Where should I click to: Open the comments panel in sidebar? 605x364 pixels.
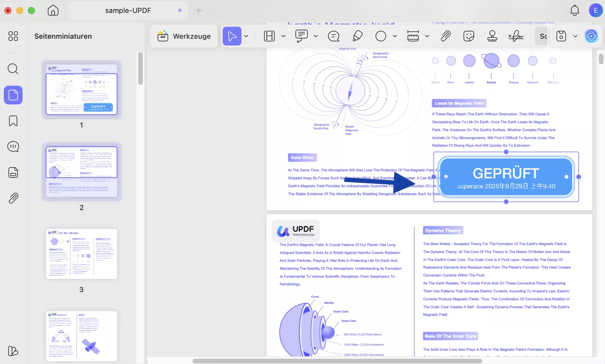click(13, 146)
